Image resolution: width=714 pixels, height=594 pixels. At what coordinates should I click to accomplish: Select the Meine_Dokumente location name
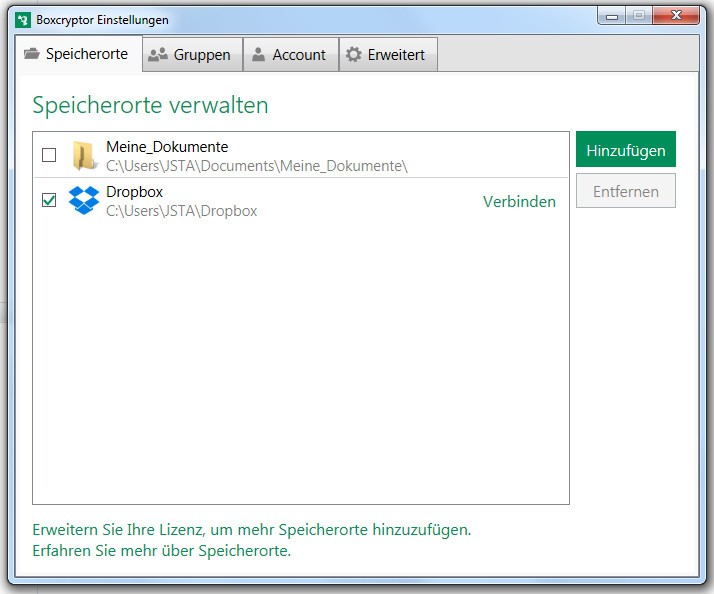[167, 147]
